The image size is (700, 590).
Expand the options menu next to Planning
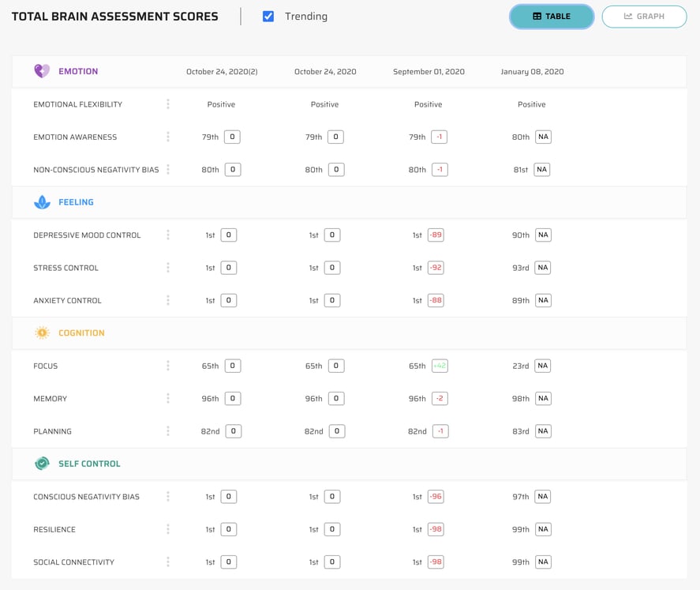click(x=167, y=430)
